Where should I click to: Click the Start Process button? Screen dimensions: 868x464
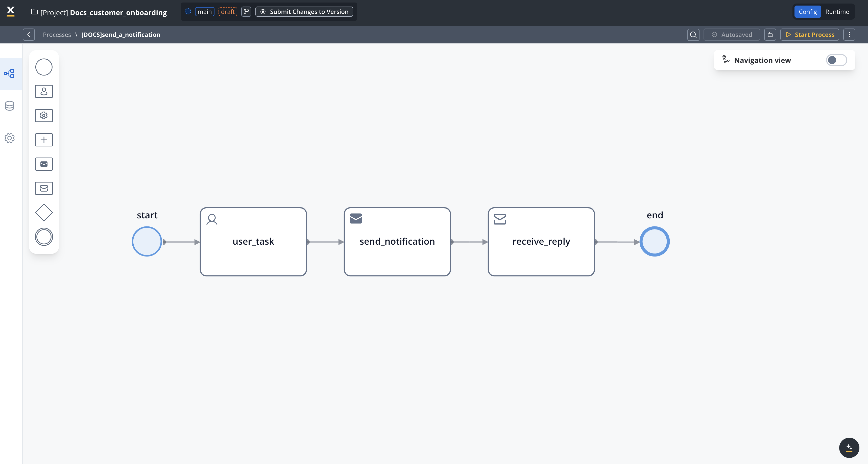[x=810, y=35]
